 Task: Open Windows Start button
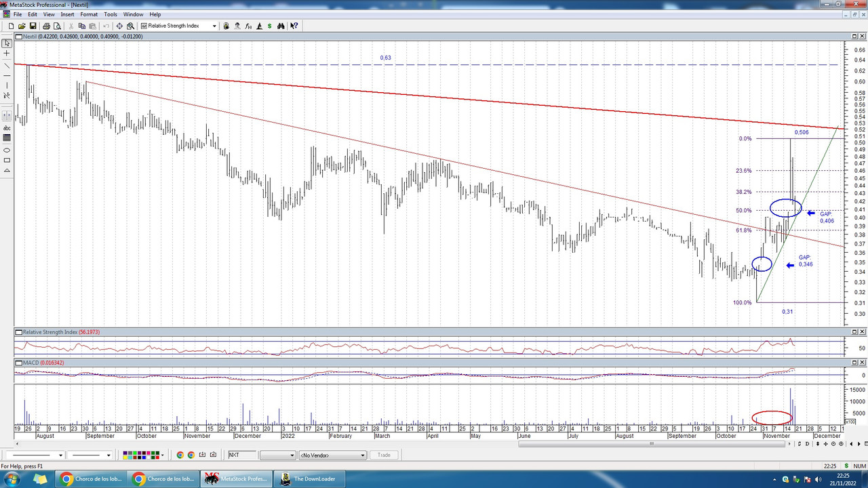pyautogui.click(x=12, y=479)
